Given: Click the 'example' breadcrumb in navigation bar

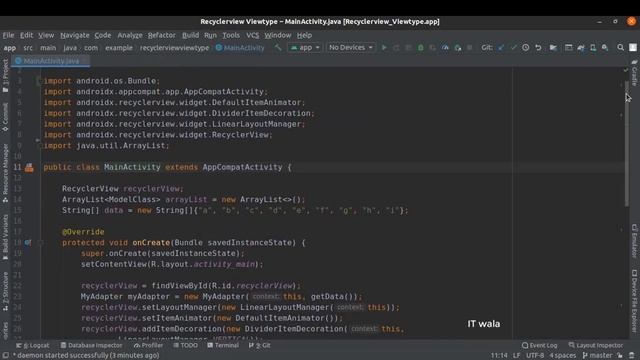Looking at the screenshot, I should pyautogui.click(x=119, y=48).
